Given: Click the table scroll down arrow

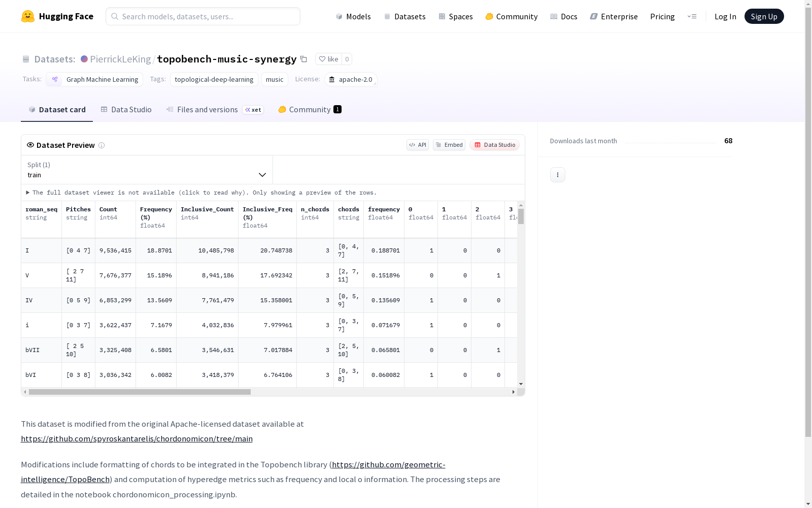Looking at the screenshot, I should tap(521, 384).
